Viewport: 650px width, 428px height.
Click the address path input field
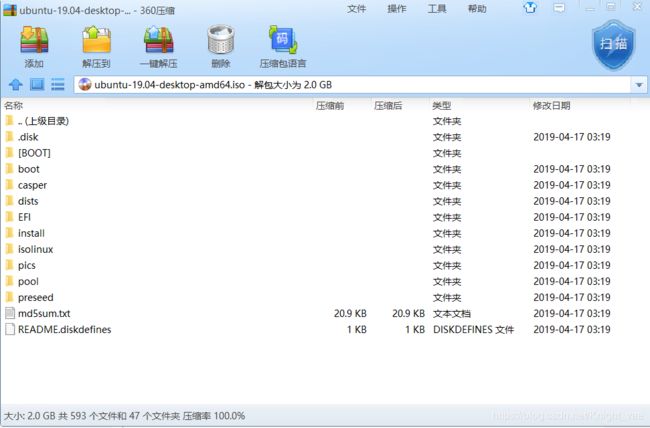click(x=352, y=85)
